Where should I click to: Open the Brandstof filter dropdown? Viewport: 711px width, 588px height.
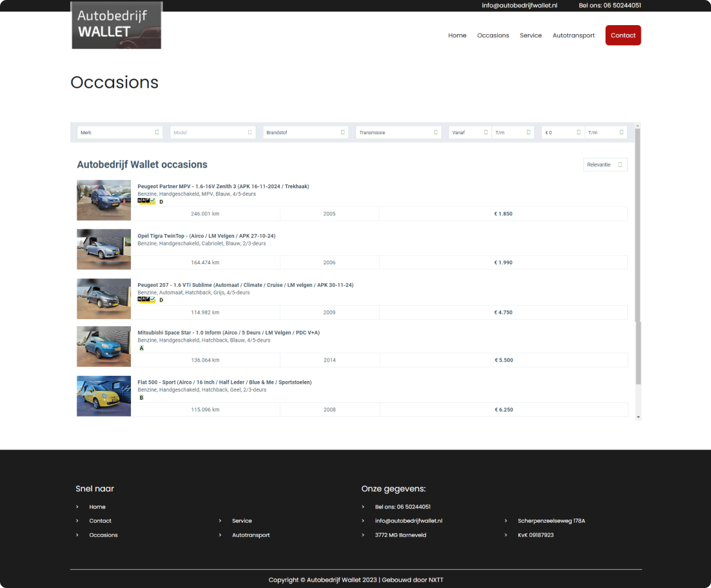(306, 132)
